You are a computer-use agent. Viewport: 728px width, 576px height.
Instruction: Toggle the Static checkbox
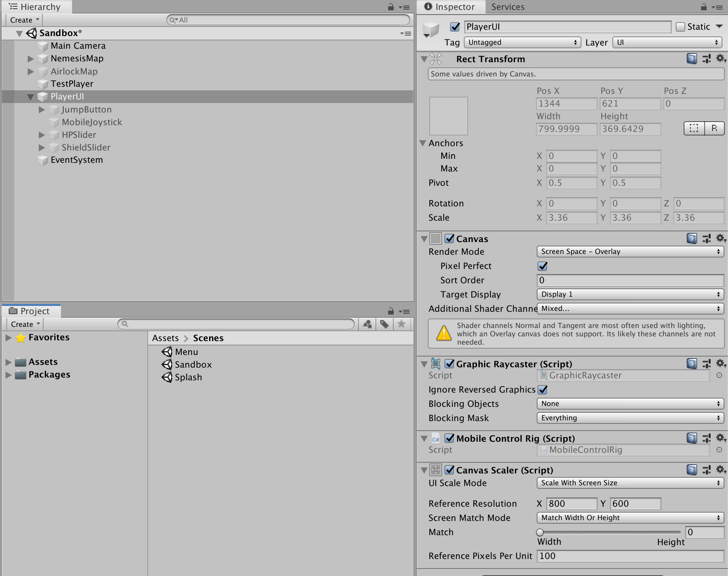tap(680, 27)
